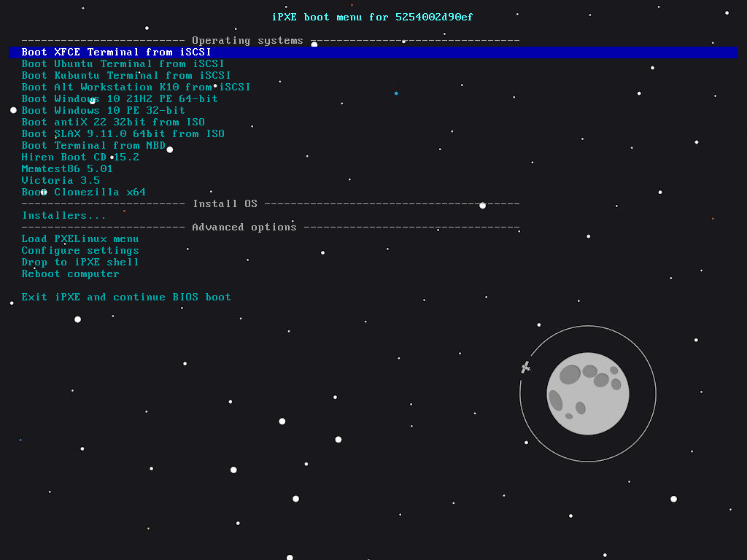Choose Boot Kubuntu Terminal from iSCSI

pos(126,76)
